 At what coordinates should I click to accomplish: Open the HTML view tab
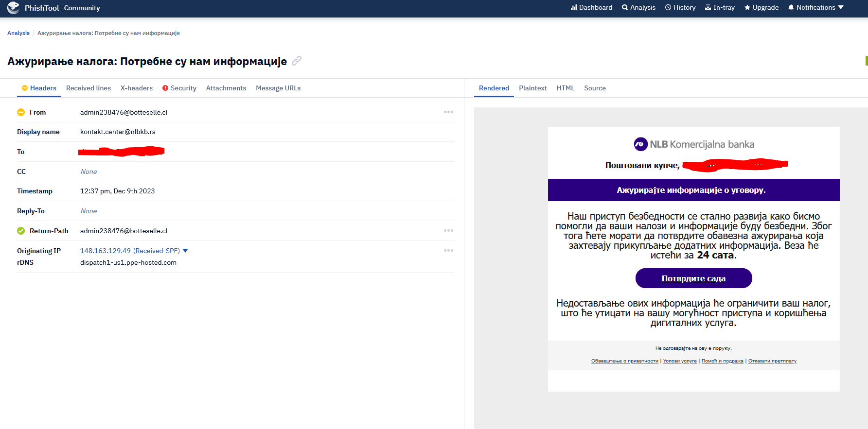point(566,88)
